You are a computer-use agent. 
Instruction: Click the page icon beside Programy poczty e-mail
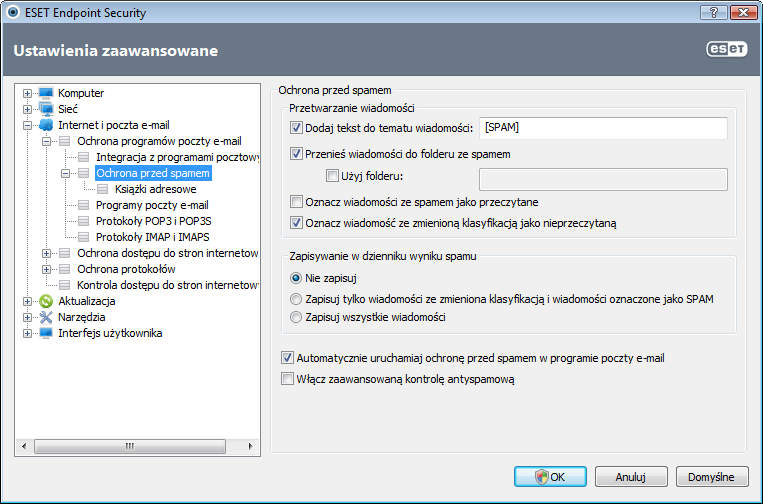[x=83, y=205]
